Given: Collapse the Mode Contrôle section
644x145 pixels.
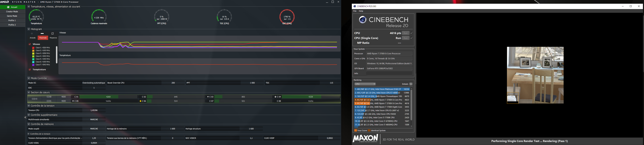Looking at the screenshot, I should tap(29, 78).
